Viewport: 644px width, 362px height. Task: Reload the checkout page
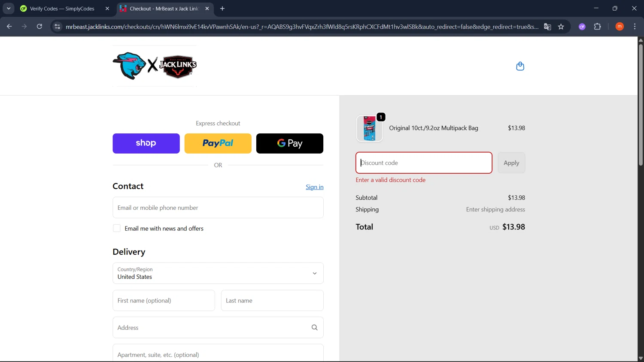(x=39, y=27)
